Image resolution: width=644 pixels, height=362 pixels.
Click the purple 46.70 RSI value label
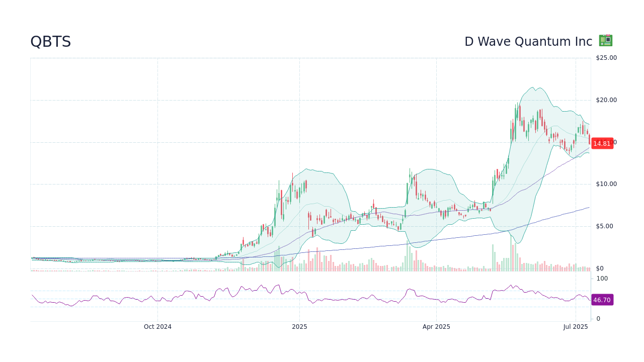coord(602,300)
